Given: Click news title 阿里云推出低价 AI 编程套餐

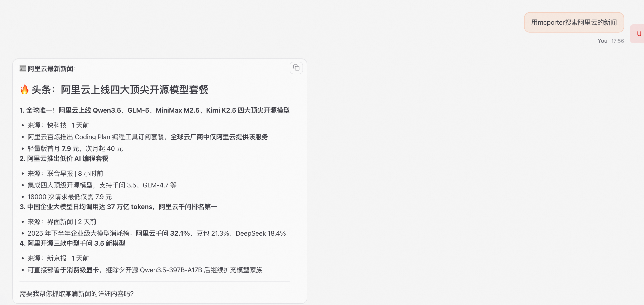Looking at the screenshot, I should tap(64, 158).
